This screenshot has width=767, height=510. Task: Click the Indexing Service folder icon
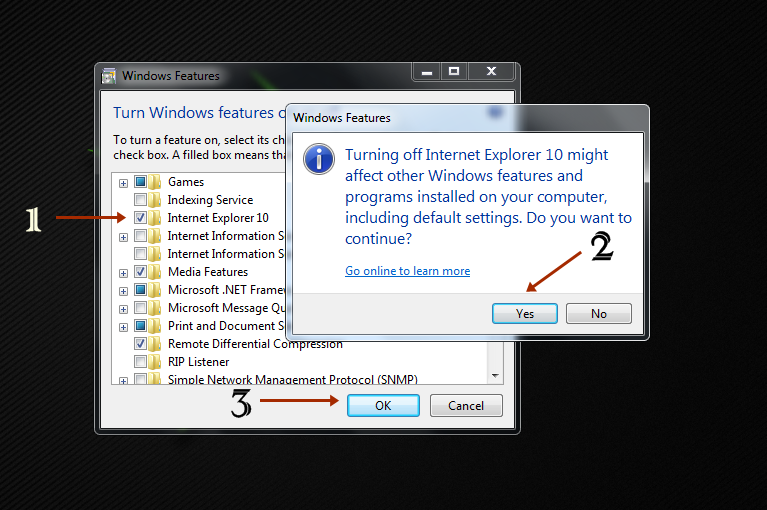[x=155, y=200]
